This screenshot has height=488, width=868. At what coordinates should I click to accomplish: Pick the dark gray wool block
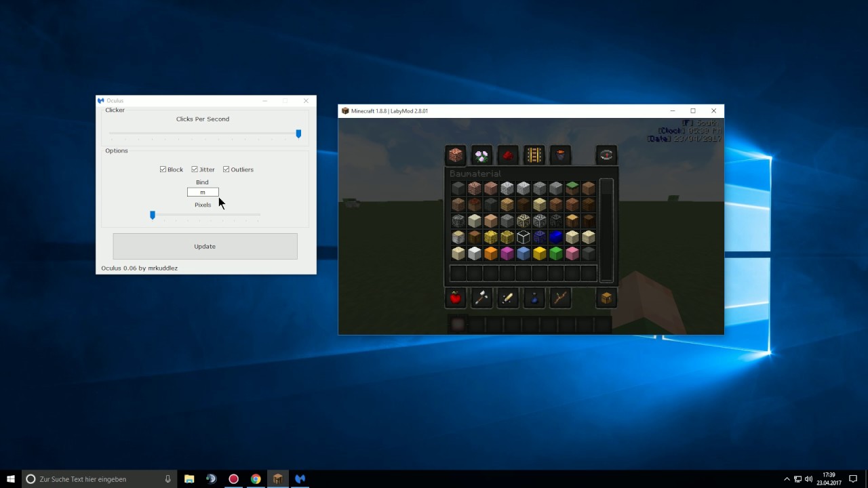589,253
